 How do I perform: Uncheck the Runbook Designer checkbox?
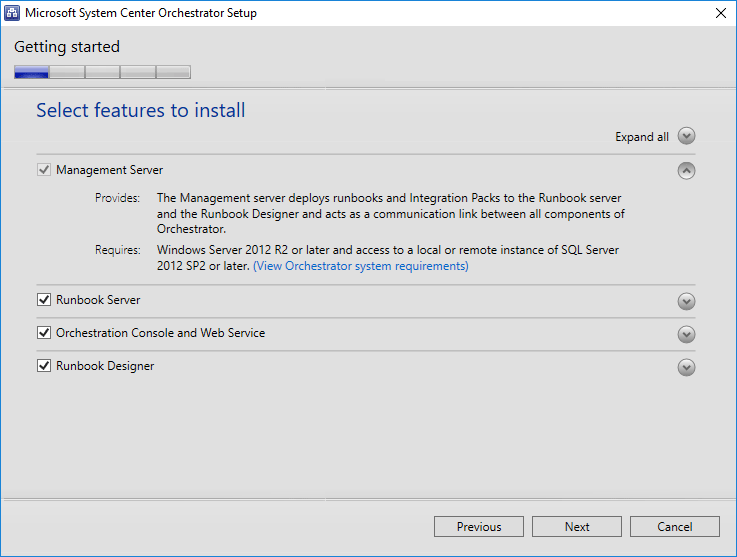(x=44, y=366)
